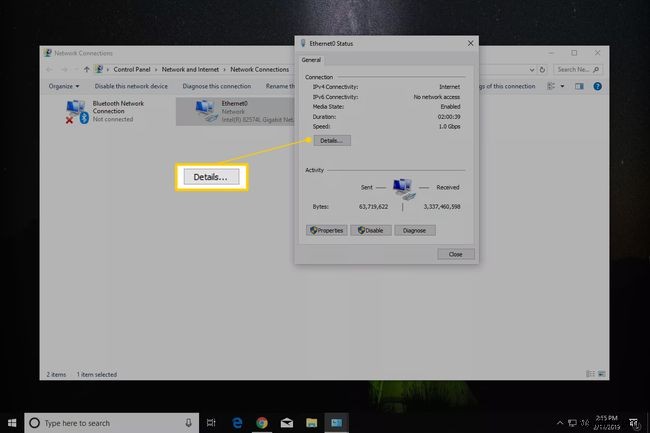Screen dimensions: 650x433
Task: Open the change view icon
Action: click(x=551, y=86)
